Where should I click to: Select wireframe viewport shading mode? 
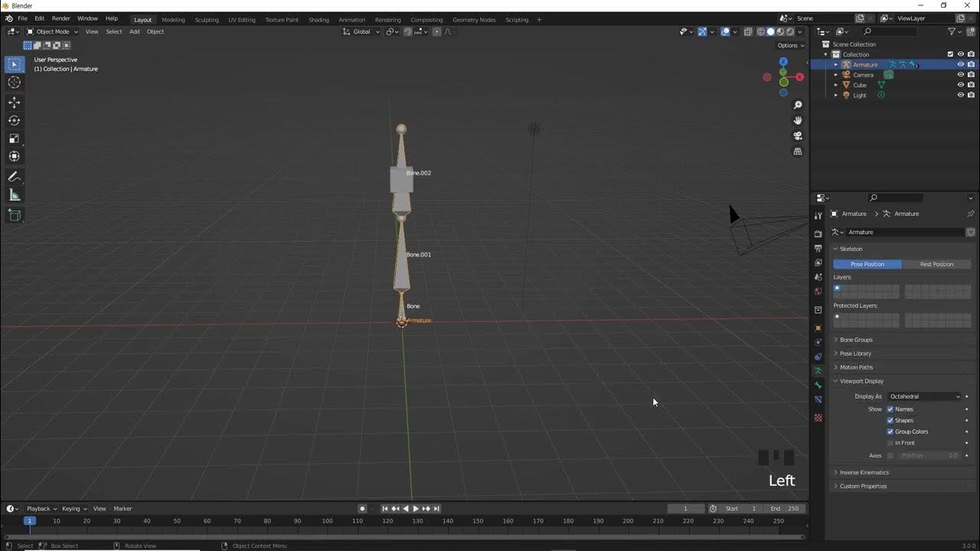[761, 31]
